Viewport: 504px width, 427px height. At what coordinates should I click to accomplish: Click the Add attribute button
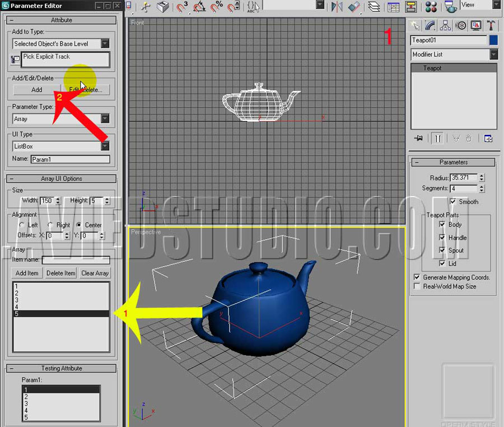click(36, 90)
